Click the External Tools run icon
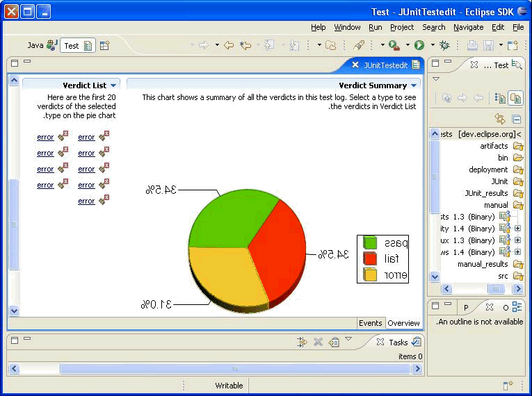 point(394,45)
